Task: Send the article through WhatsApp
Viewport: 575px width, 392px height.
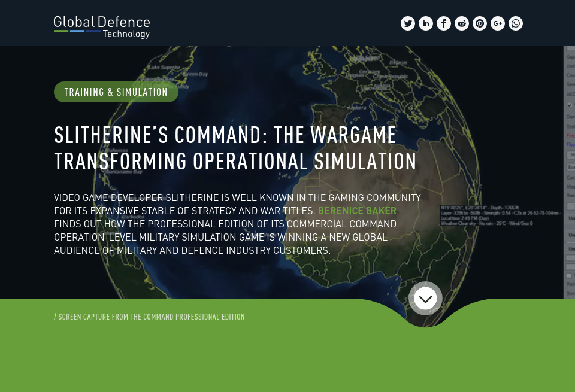Action: [516, 23]
